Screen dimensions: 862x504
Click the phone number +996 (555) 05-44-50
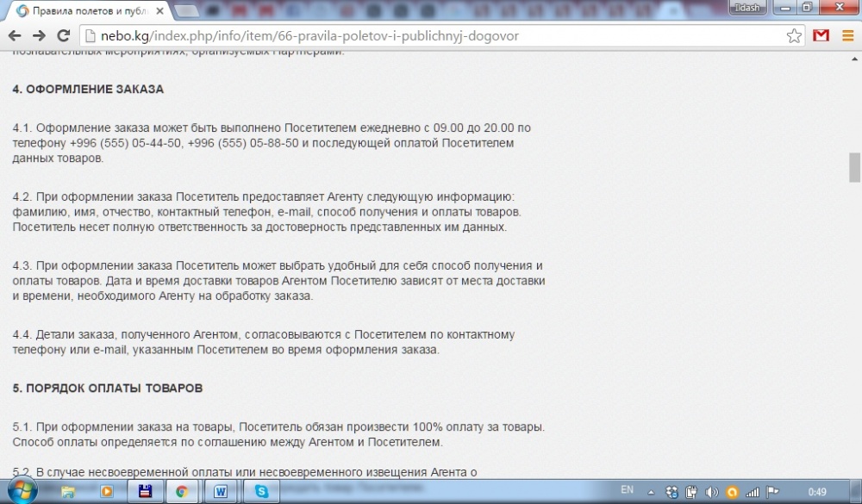pyautogui.click(x=125, y=143)
